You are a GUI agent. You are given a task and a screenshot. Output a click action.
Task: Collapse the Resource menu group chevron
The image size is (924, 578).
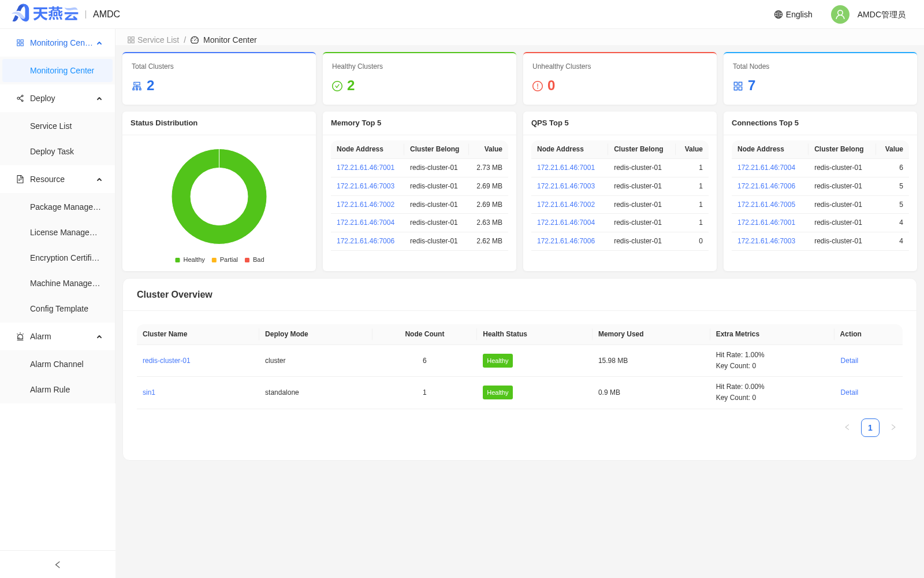pos(99,180)
